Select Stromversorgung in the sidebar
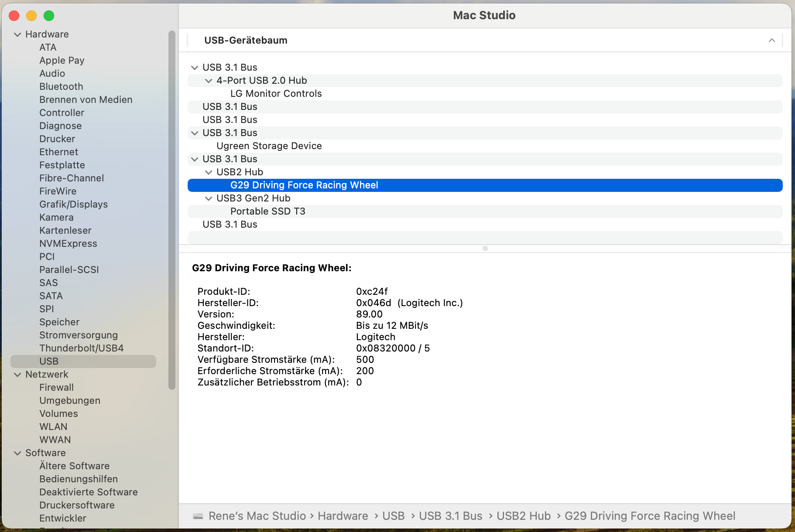This screenshot has height=532, width=795. tap(79, 335)
